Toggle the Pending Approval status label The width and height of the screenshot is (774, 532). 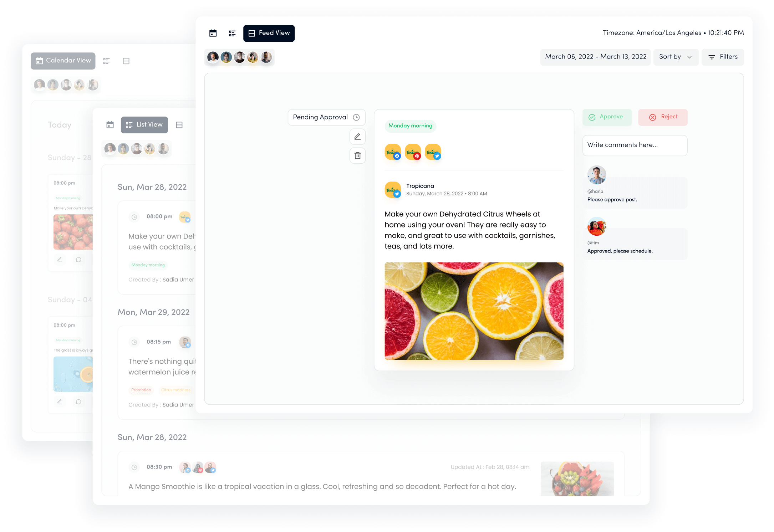coord(325,116)
